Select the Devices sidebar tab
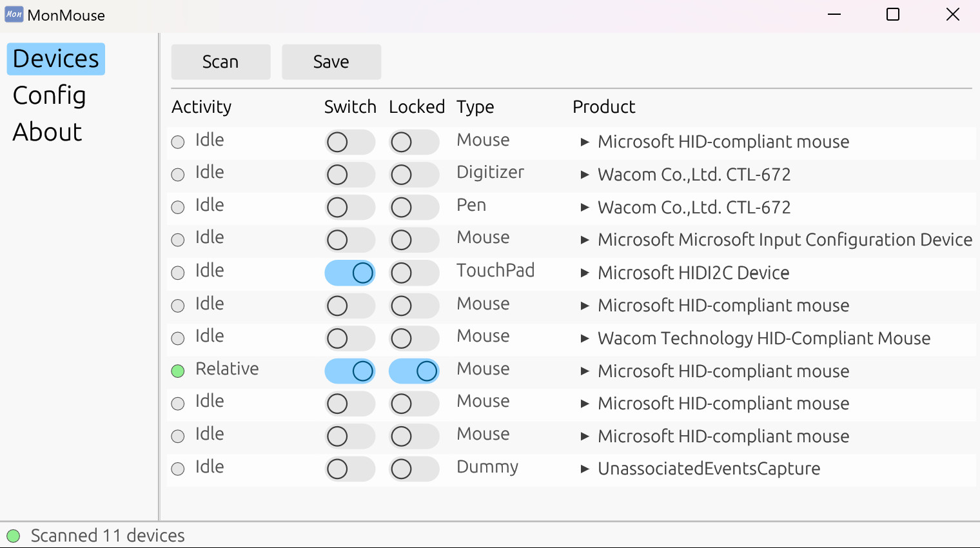 56,59
